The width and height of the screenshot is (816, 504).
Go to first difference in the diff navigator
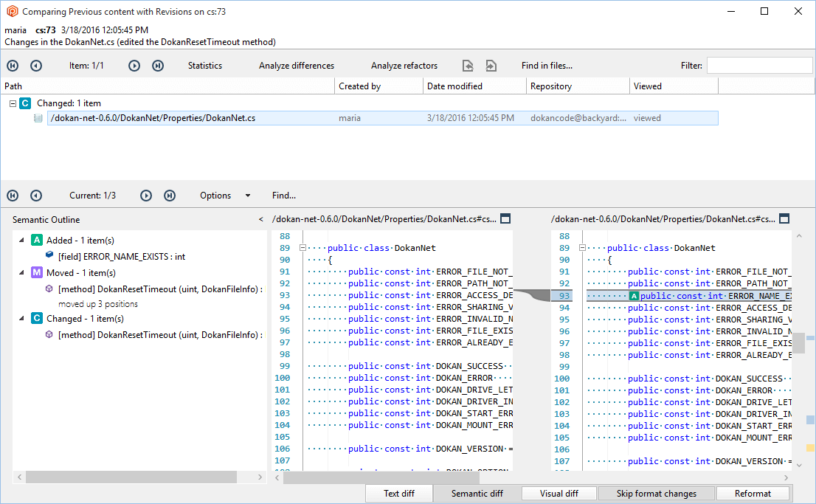13,196
